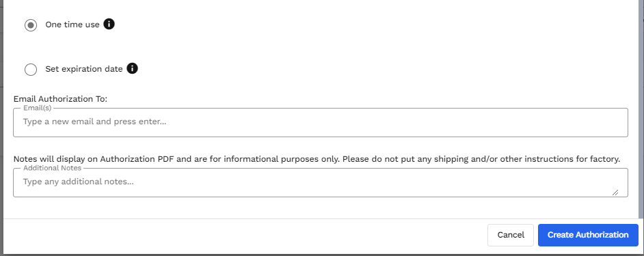
Task: Click the resize grip on Additional Notes box
Action: (615, 193)
